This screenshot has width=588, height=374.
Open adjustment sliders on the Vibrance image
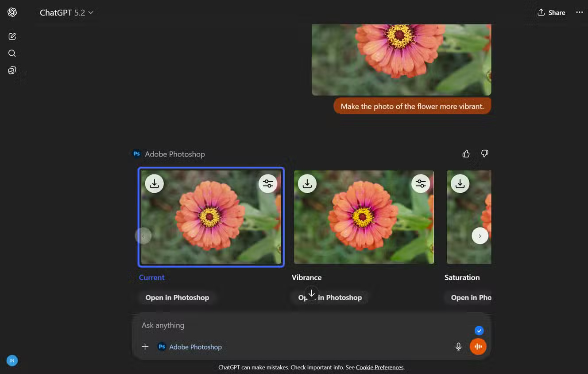pyautogui.click(x=421, y=183)
